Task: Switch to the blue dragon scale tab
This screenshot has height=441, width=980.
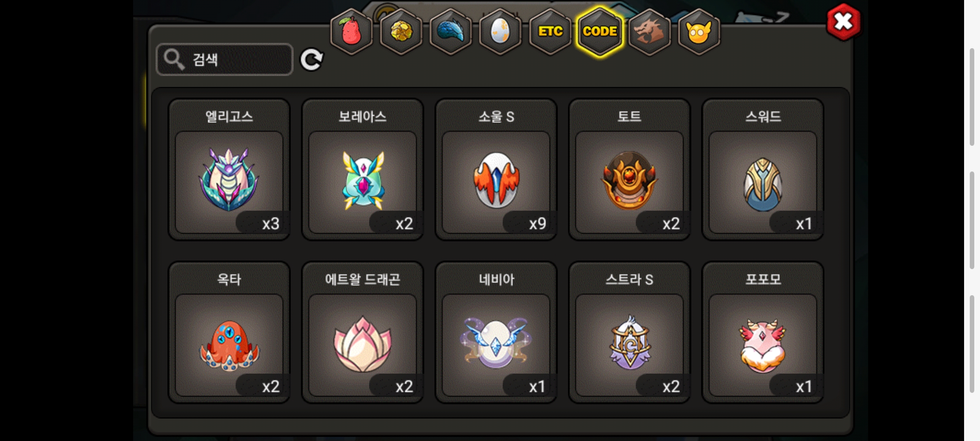Action: point(451,31)
